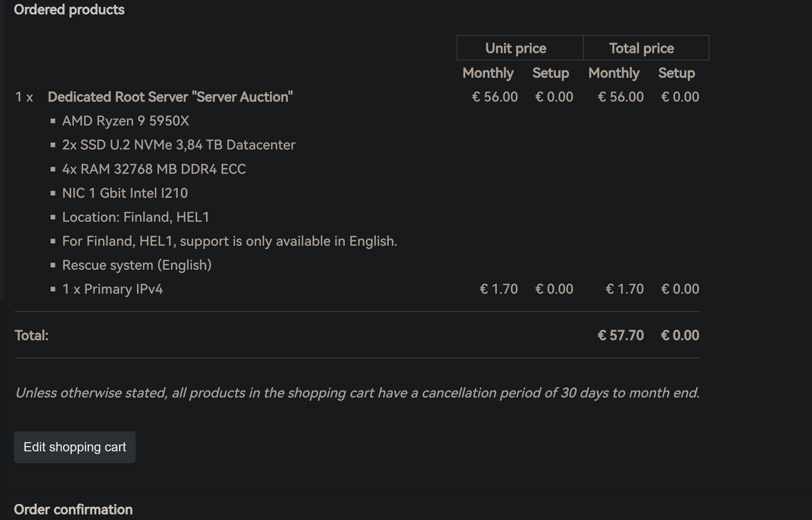The height and width of the screenshot is (520, 812).
Task: Click the 4x RAM 32768 MB DDR4 ECC item
Action: coord(154,169)
